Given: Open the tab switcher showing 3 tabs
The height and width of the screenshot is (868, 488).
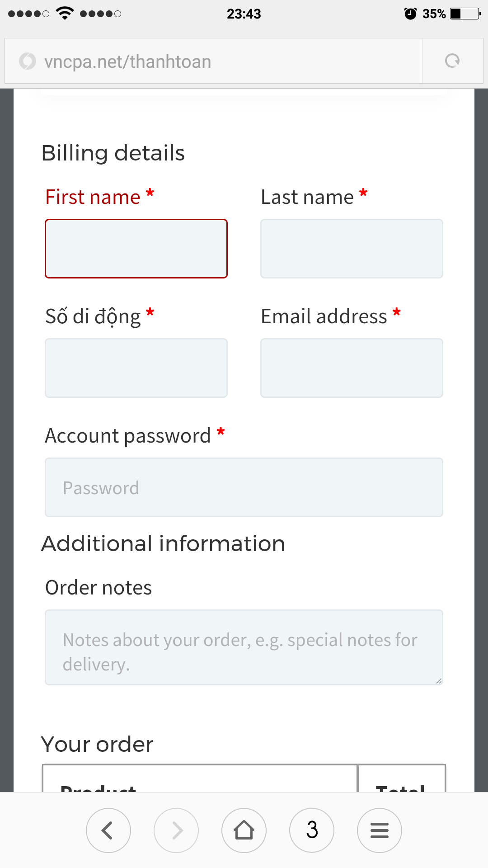Looking at the screenshot, I should click(x=312, y=830).
